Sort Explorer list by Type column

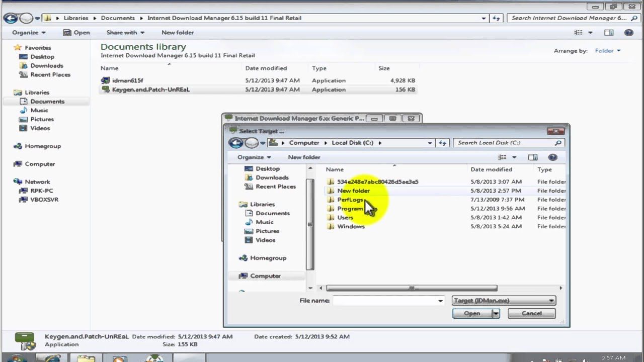pos(319,68)
